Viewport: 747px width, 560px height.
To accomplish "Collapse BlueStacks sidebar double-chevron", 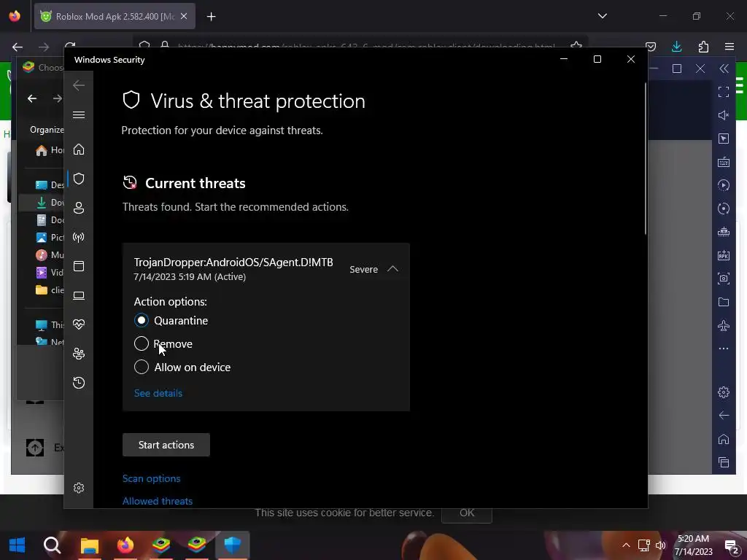I will point(724,69).
